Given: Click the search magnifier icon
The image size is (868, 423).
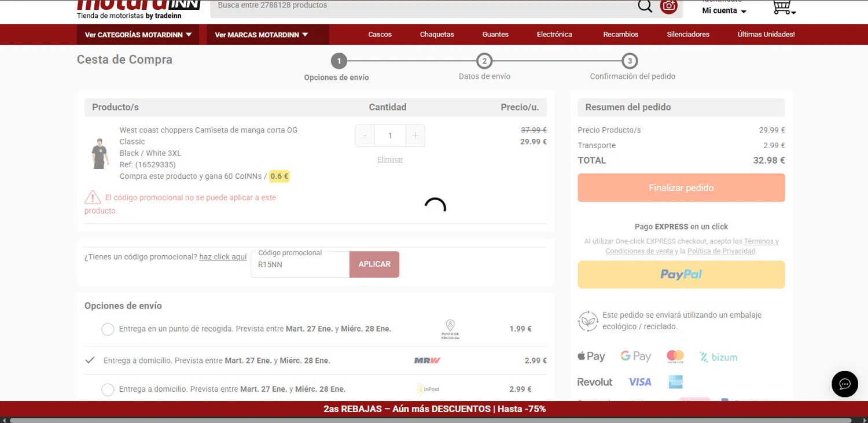Looking at the screenshot, I should [x=645, y=6].
